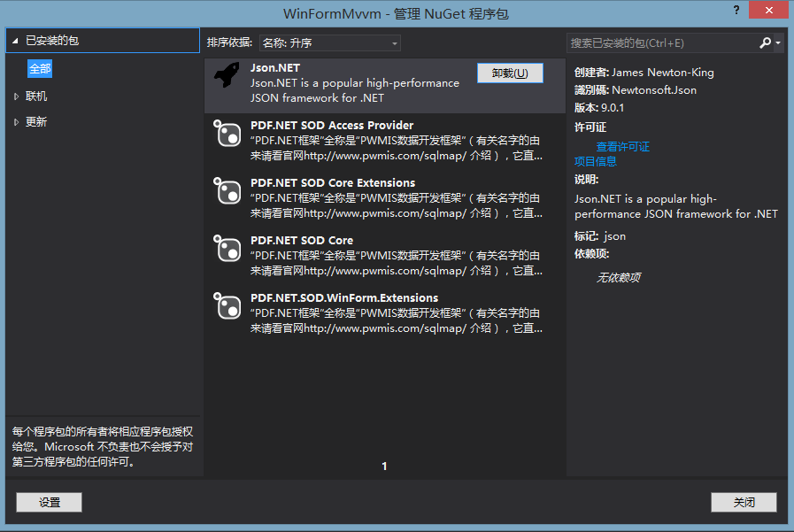Select the 更新 category label
The height and width of the screenshot is (532, 794).
(x=36, y=122)
